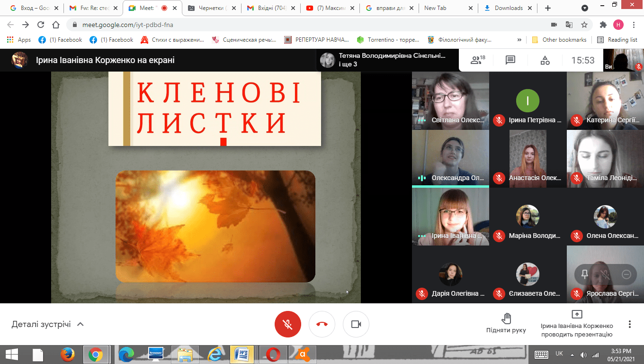This screenshot has width=644, height=364.
Task: Remove Ярослава Сергі using the minus icon
Action: click(x=626, y=274)
